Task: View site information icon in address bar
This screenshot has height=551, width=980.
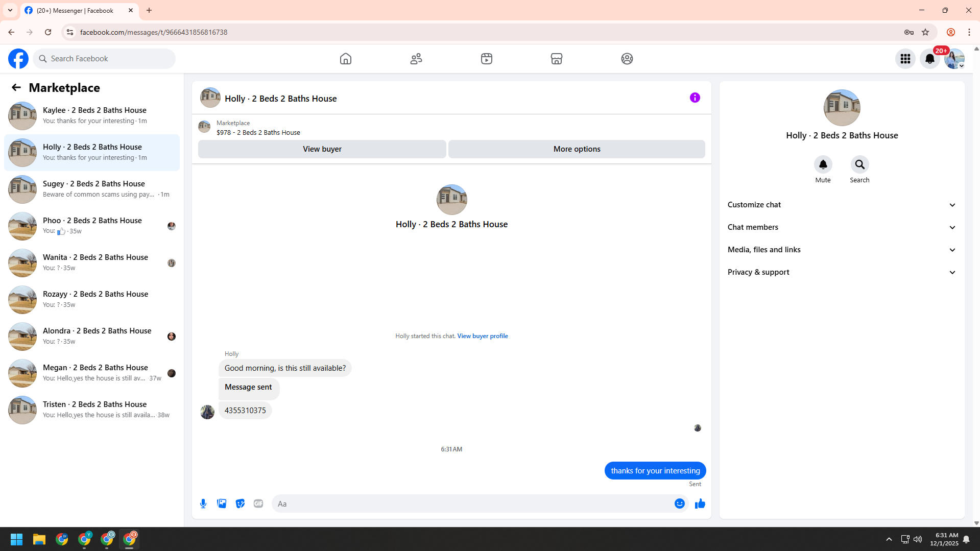Action: pos(70,32)
